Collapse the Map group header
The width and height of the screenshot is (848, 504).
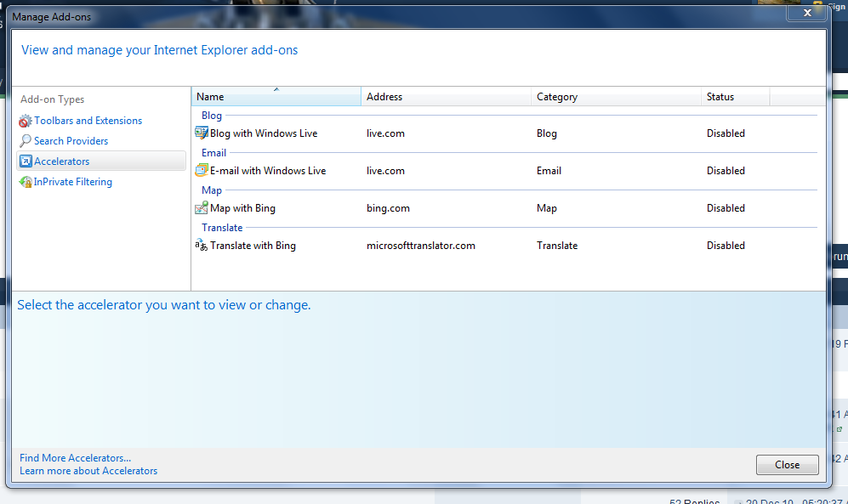212,190
